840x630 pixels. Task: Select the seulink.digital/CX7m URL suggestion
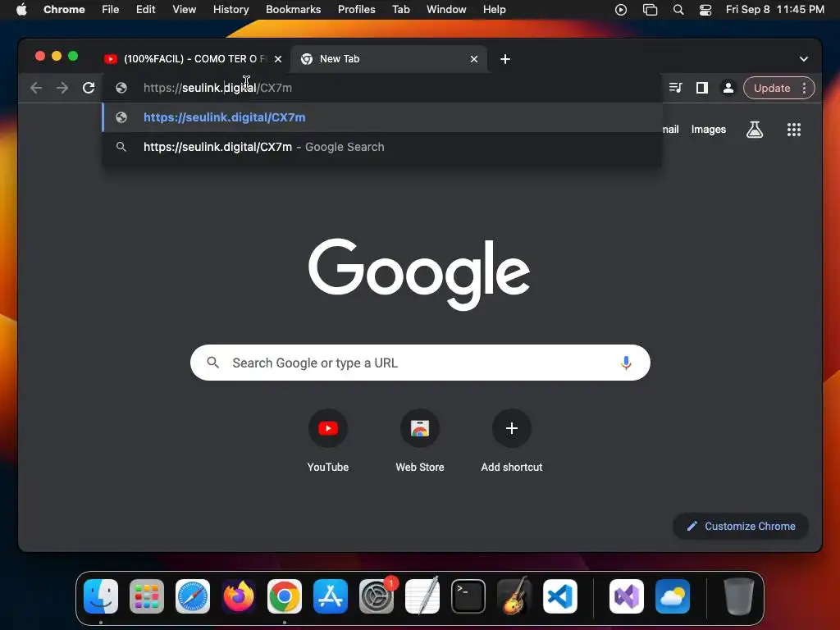click(x=382, y=117)
